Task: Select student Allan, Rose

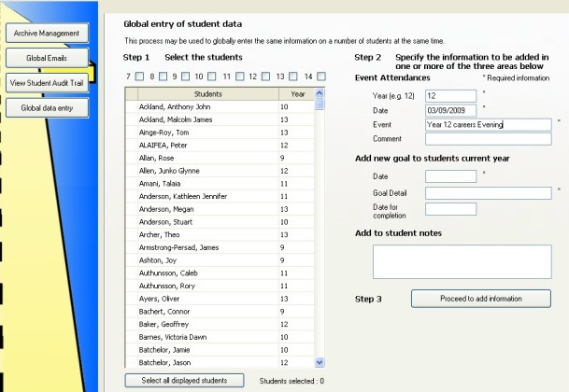Action: click(x=220, y=158)
